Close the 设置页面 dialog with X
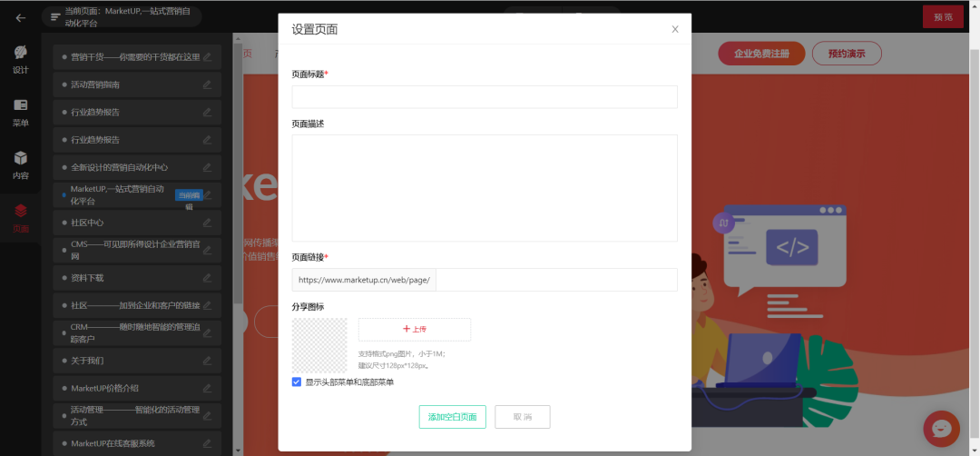The image size is (980, 456). point(675,29)
